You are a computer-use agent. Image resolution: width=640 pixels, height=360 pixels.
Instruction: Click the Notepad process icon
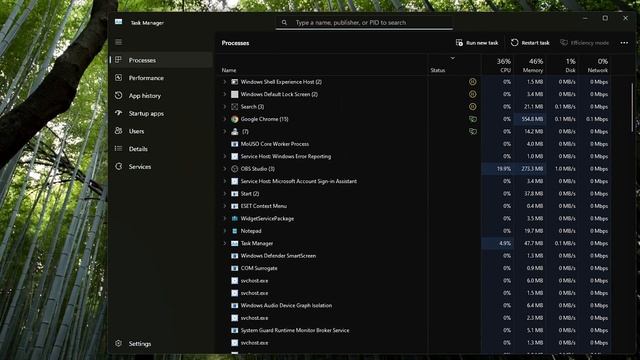235,231
